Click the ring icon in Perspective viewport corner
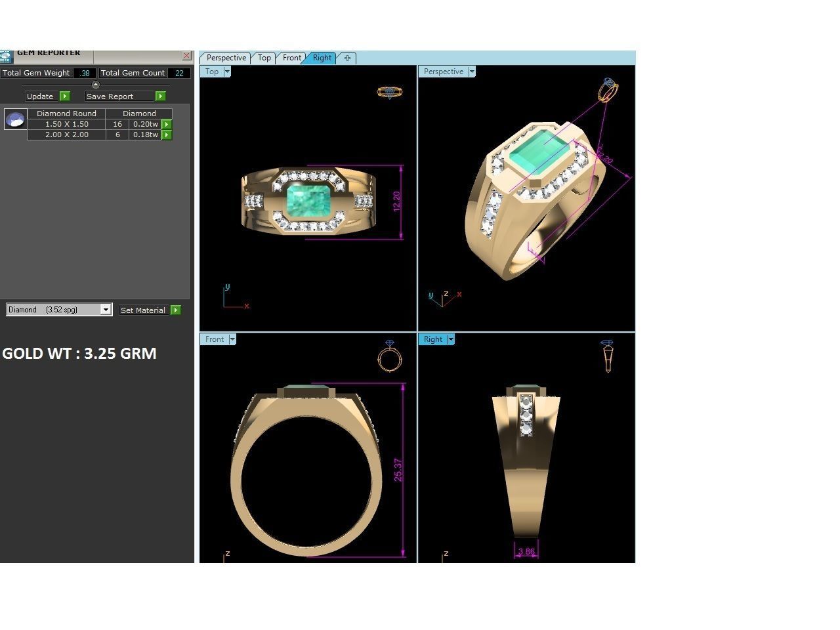Viewport: 840px width, 630px height. [608, 90]
